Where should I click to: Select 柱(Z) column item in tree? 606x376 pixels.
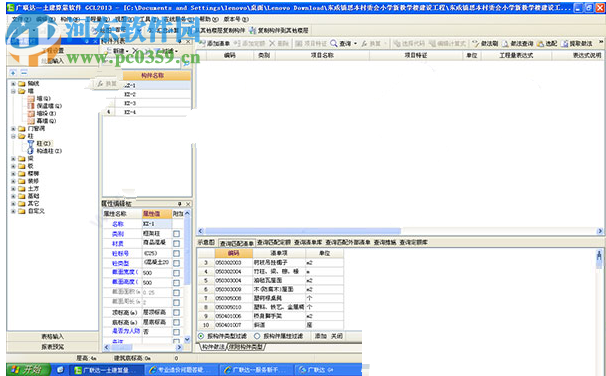44,143
